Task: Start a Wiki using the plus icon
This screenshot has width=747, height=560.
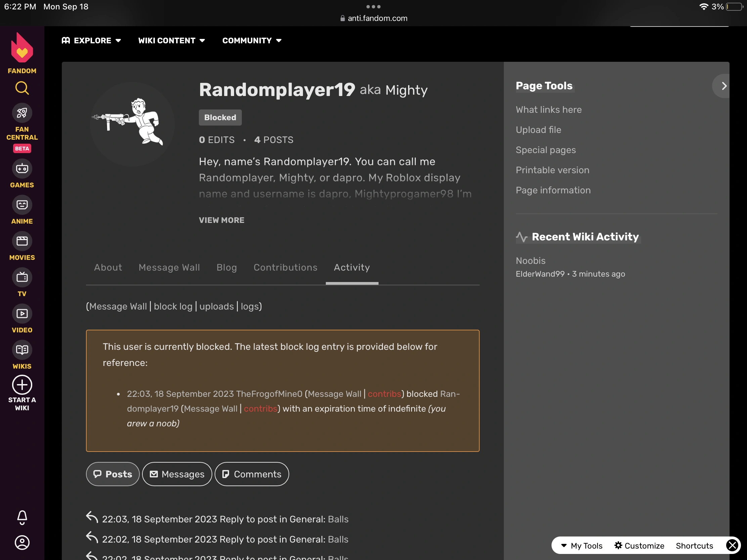Action: pyautogui.click(x=21, y=385)
